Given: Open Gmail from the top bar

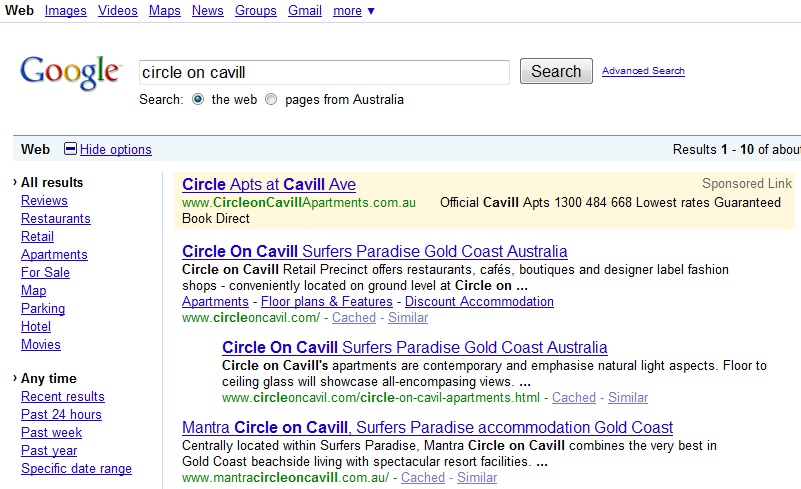Looking at the screenshot, I should 304,11.
